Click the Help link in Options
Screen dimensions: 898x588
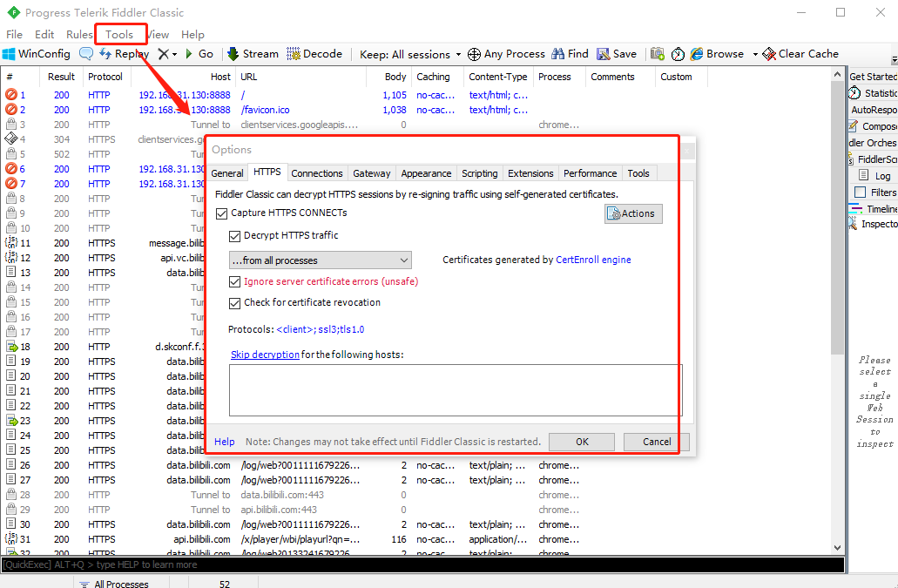pyautogui.click(x=225, y=442)
